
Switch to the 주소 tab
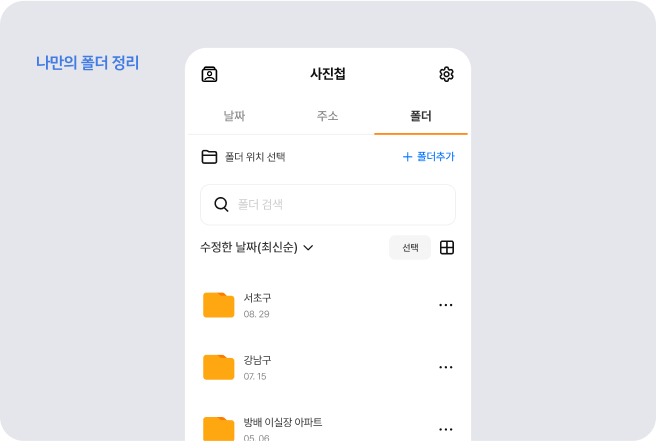pyautogui.click(x=327, y=116)
